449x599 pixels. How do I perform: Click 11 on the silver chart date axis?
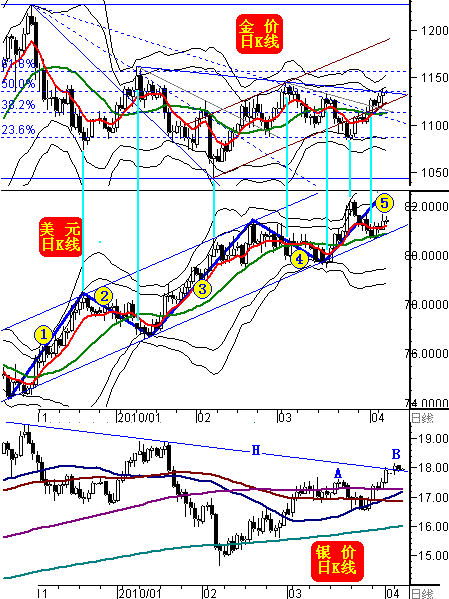coord(43,594)
